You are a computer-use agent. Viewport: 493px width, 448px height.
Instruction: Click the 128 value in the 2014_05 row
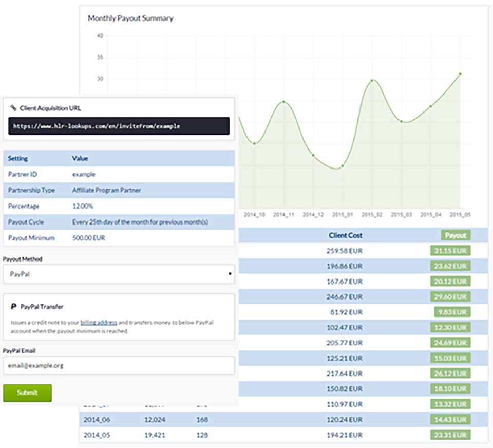[x=202, y=435]
